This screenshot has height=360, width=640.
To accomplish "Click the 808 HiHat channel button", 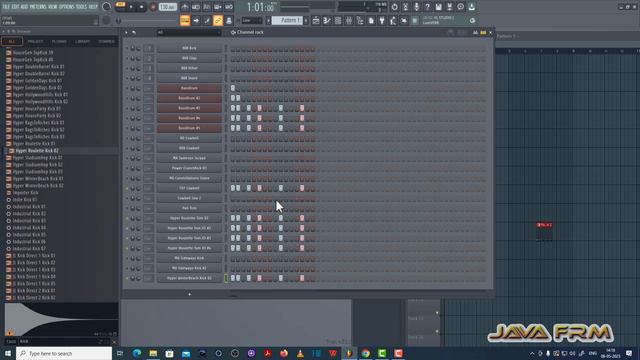I will click(189, 68).
